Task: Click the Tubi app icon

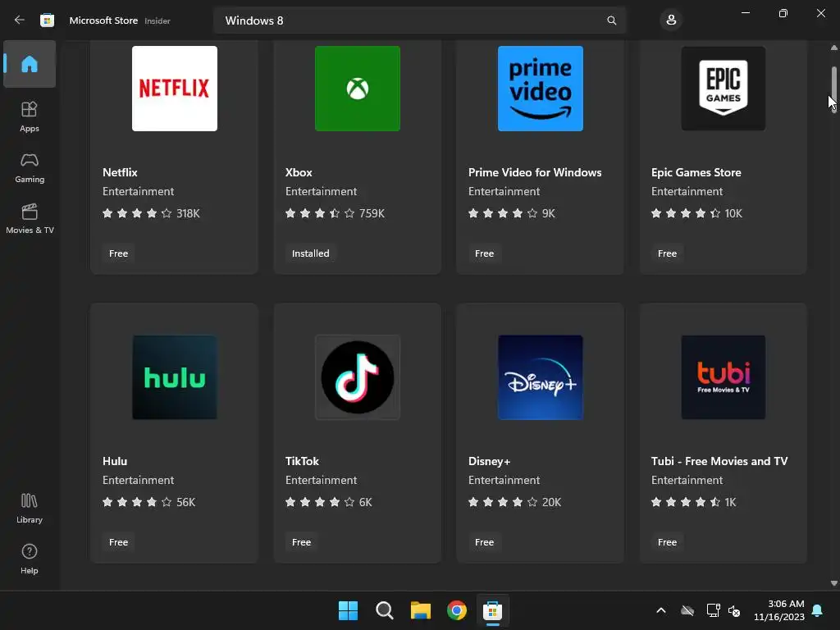Action: click(724, 377)
